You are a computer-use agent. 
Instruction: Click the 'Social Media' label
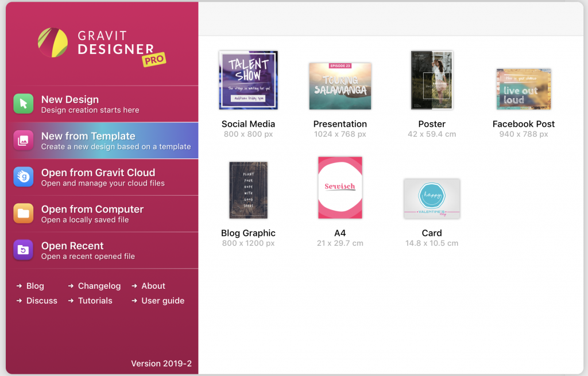[x=248, y=124]
